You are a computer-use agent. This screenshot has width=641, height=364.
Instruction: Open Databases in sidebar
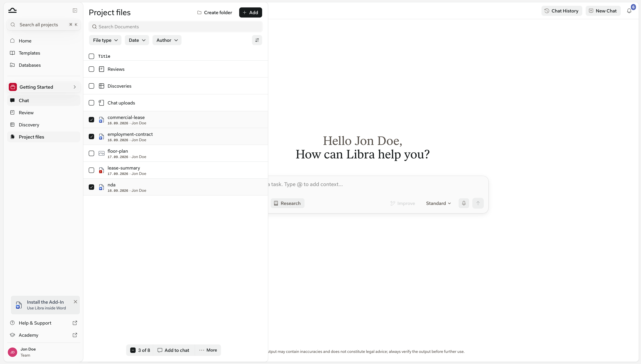pos(44,65)
